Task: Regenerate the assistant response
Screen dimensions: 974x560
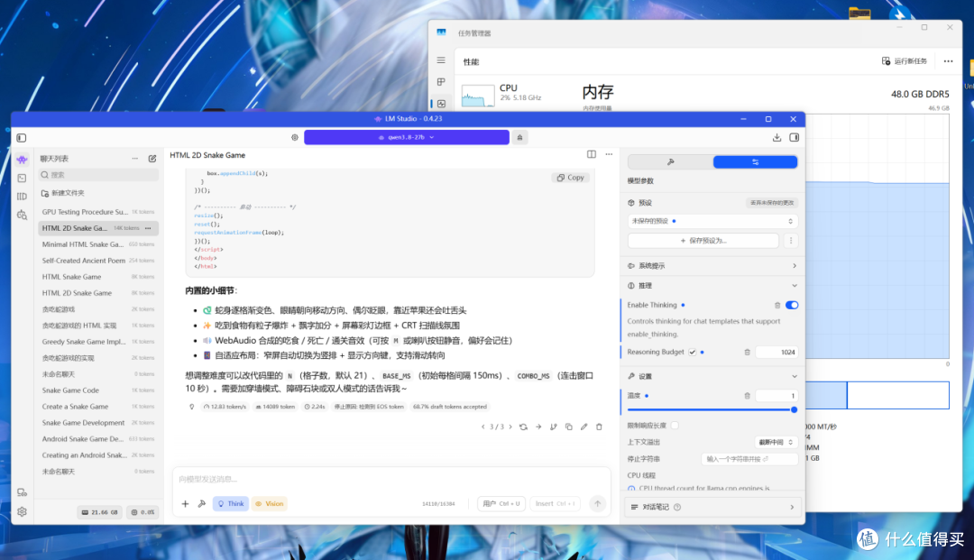Action: coord(524,427)
